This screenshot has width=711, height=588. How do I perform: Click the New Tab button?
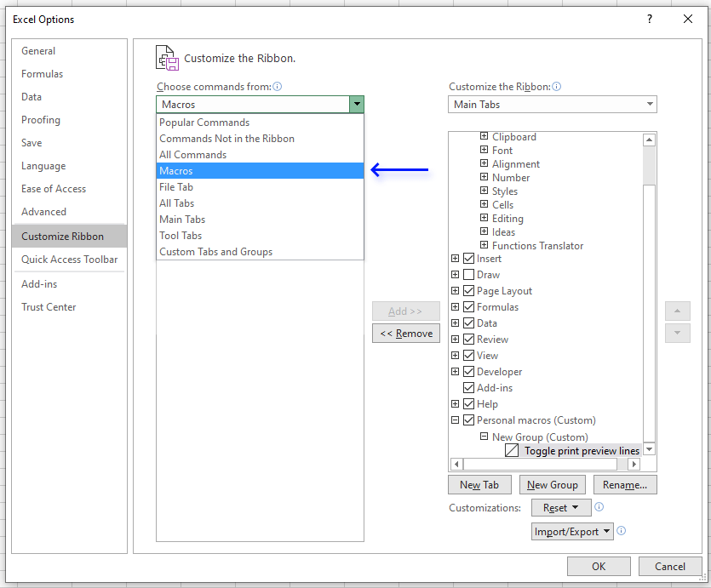(x=479, y=484)
